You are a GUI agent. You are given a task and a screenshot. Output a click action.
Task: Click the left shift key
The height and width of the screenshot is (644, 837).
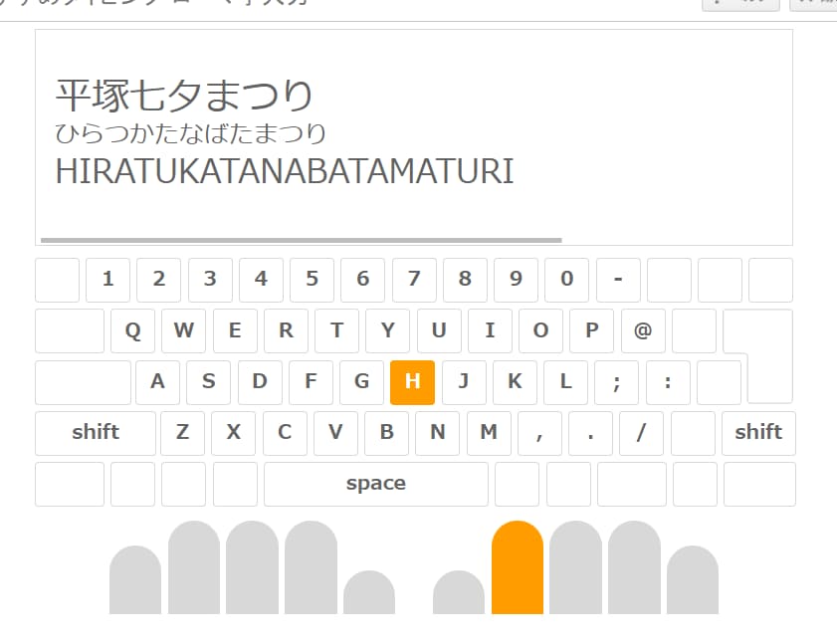pyautogui.click(x=96, y=433)
